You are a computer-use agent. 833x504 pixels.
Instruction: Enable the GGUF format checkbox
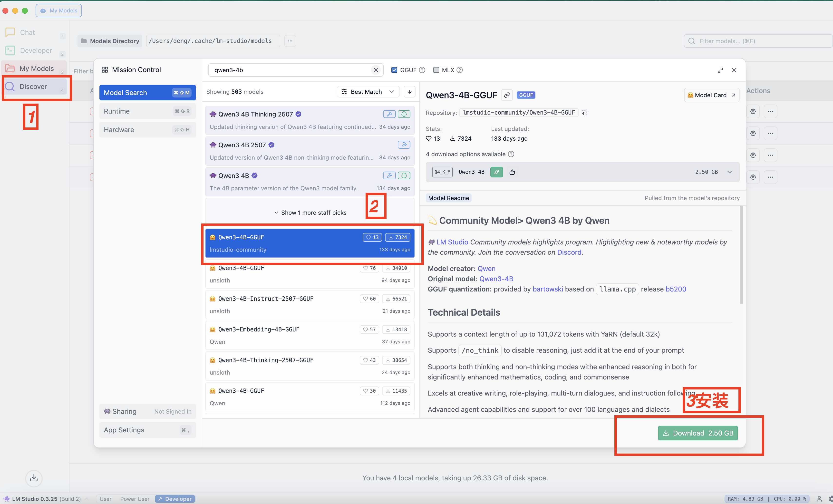[x=394, y=70]
